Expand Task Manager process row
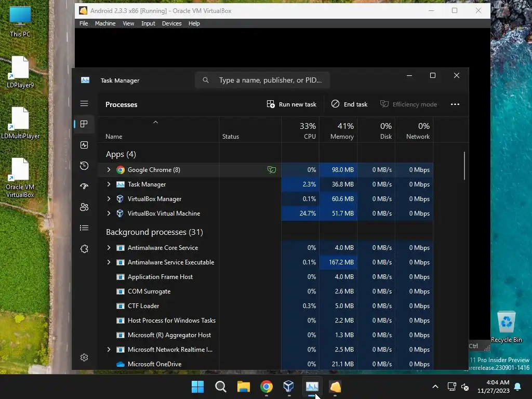532x399 pixels. coord(109,184)
